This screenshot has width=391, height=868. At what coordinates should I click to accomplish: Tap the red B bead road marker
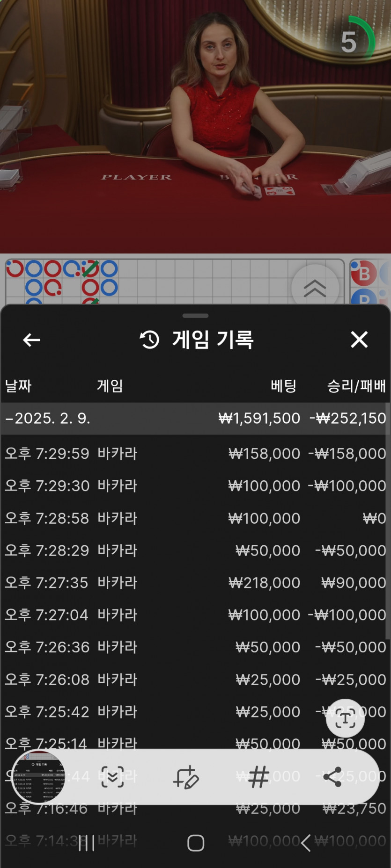[364, 273]
